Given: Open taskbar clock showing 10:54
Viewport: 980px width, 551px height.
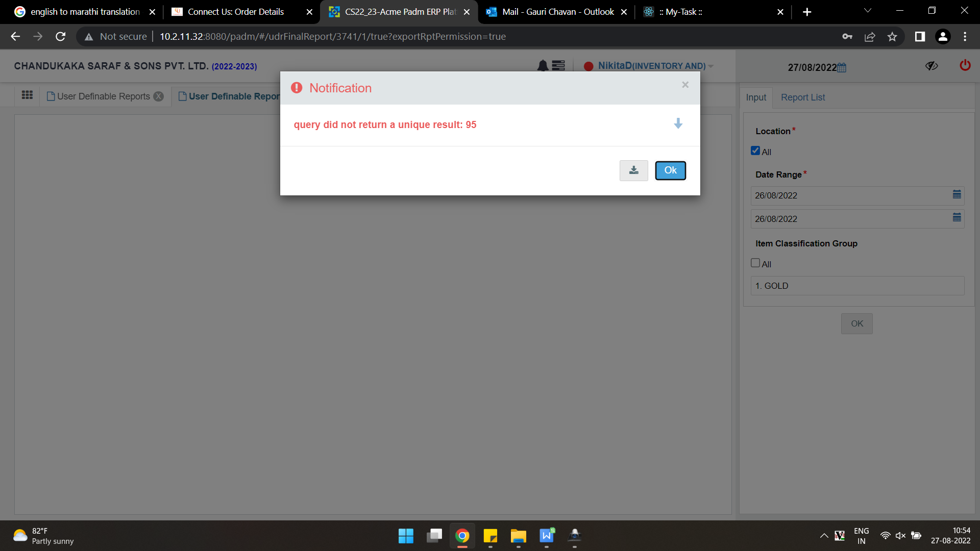Looking at the screenshot, I should 951,536.
